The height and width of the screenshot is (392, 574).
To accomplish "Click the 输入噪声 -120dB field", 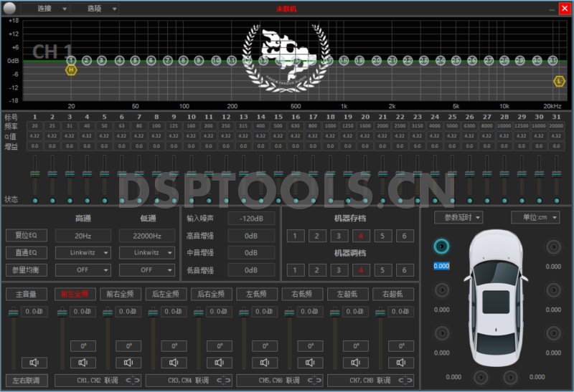I will coord(251,218).
